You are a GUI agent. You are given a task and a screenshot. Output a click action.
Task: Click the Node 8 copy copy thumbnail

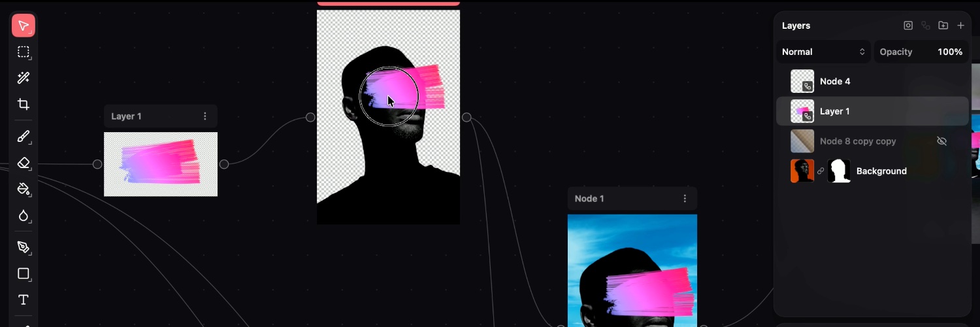[x=802, y=141]
